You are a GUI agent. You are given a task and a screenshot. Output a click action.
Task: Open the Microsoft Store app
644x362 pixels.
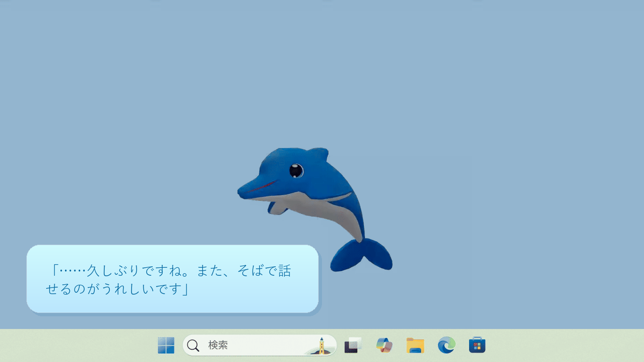[477, 346]
